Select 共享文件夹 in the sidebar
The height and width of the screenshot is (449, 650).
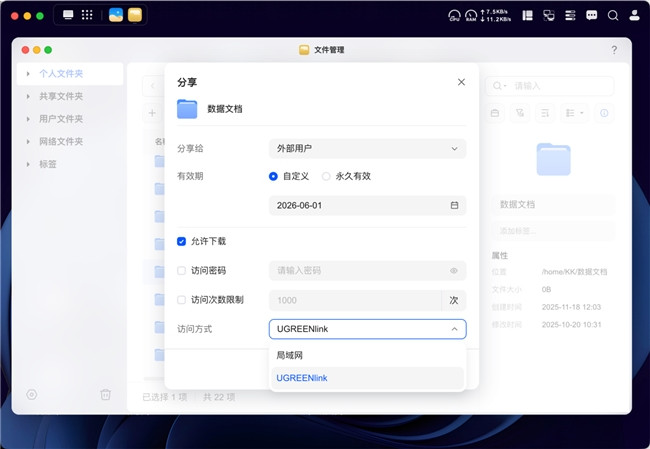[x=61, y=96]
